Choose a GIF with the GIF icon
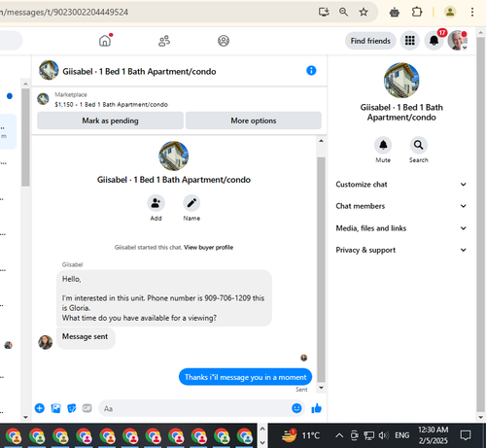 click(87, 408)
